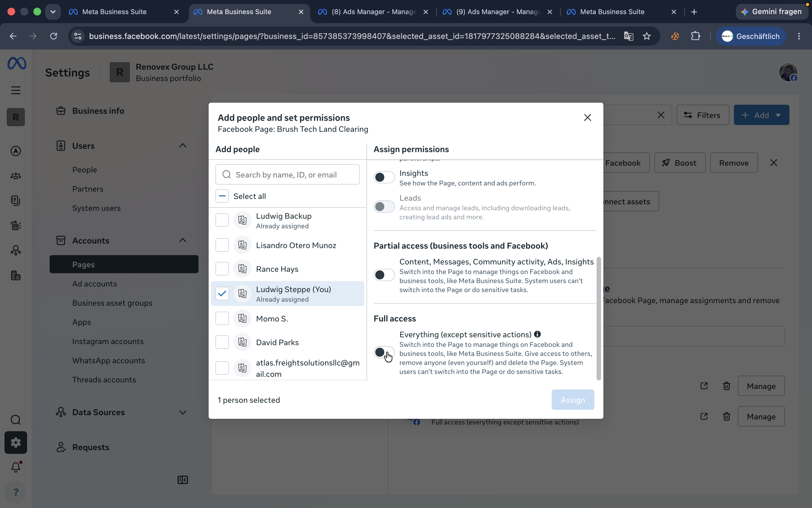Screen dimensions: 812x508
Task: Open the second row external link icon
Action: click(704, 416)
